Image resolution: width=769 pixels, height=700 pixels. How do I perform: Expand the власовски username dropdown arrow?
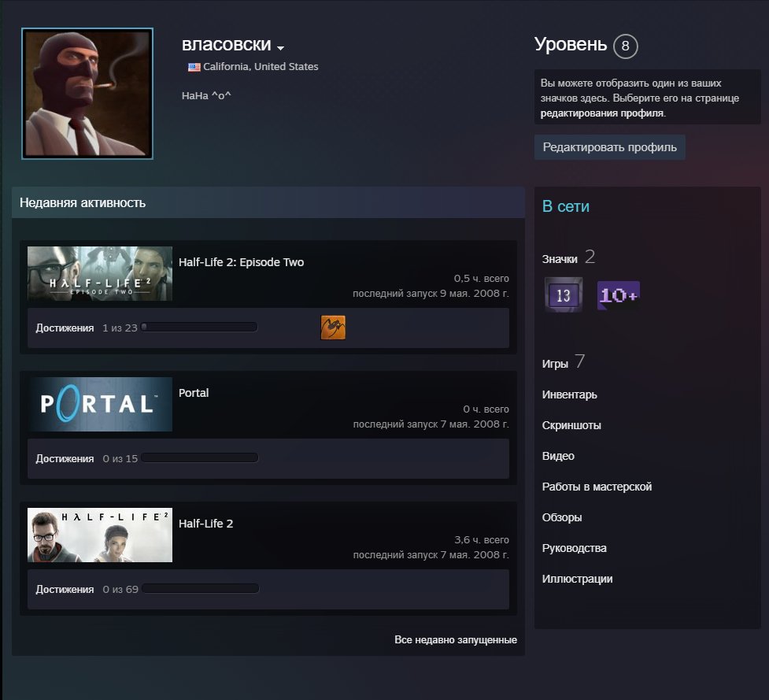pyautogui.click(x=280, y=47)
